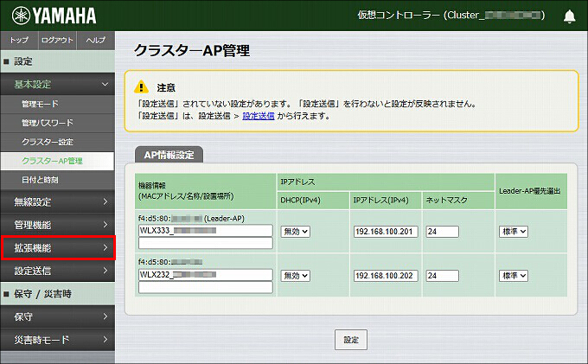Open the notification bell icon
The height and width of the screenshot is (364, 588).
pyautogui.click(x=569, y=16)
